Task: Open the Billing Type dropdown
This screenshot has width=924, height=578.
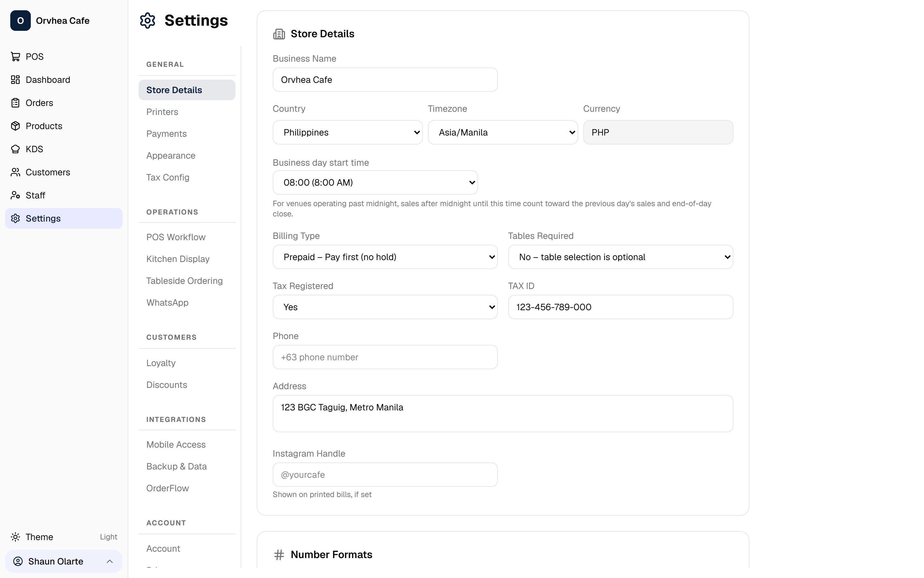Action: [x=385, y=257]
